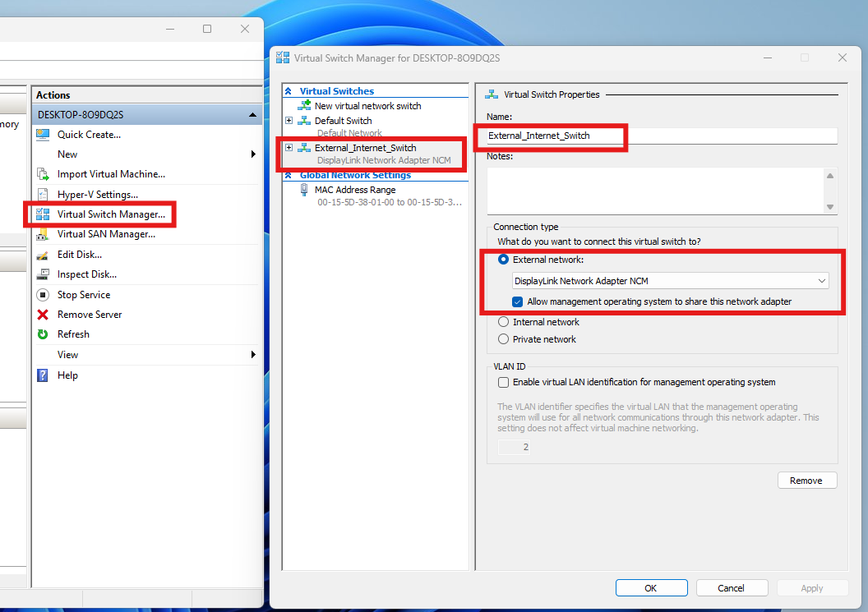Click Help action text
This screenshot has height=612, width=868.
pos(67,375)
